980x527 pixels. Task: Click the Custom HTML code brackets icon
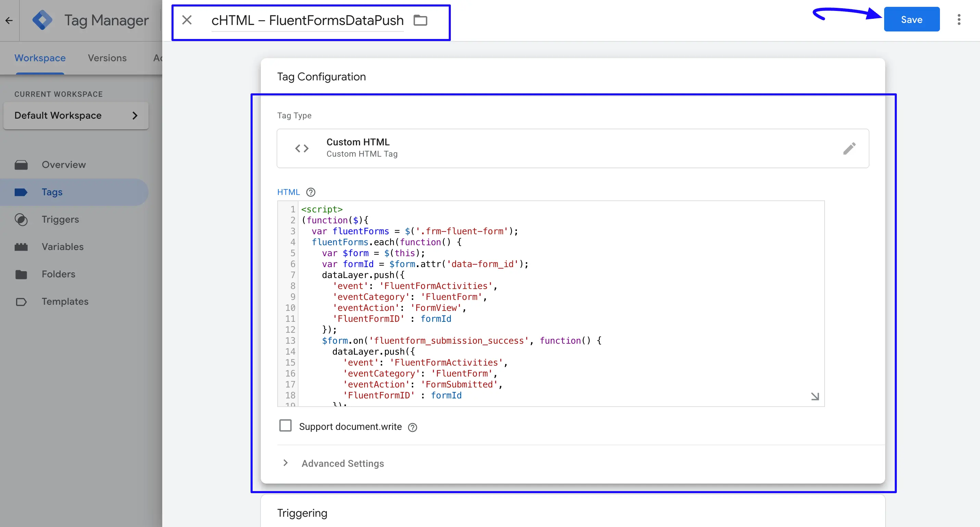(302, 148)
